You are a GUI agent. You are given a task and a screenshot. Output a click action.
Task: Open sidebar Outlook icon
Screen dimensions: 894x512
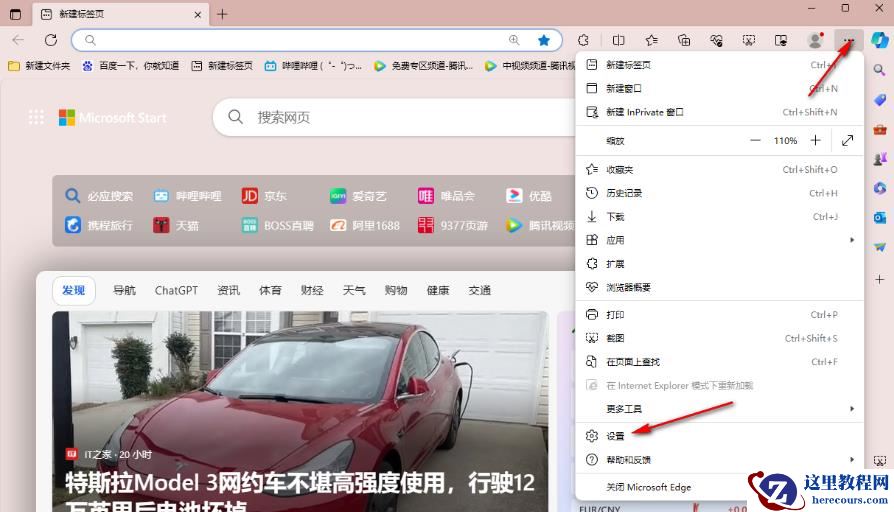(880, 217)
